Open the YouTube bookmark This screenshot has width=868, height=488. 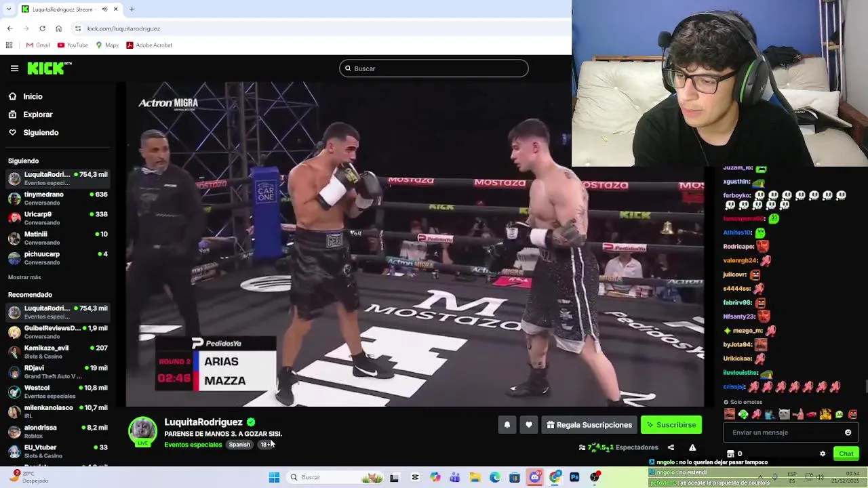tap(73, 45)
